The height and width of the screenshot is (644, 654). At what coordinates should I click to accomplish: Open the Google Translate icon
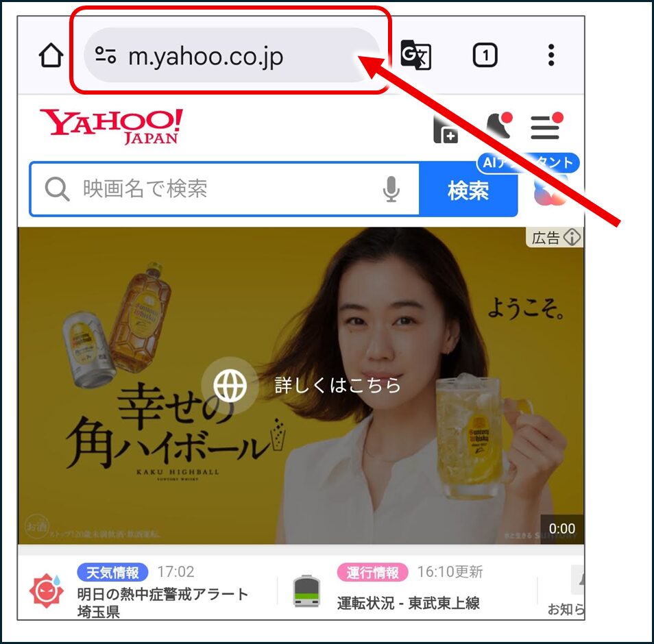pos(415,55)
